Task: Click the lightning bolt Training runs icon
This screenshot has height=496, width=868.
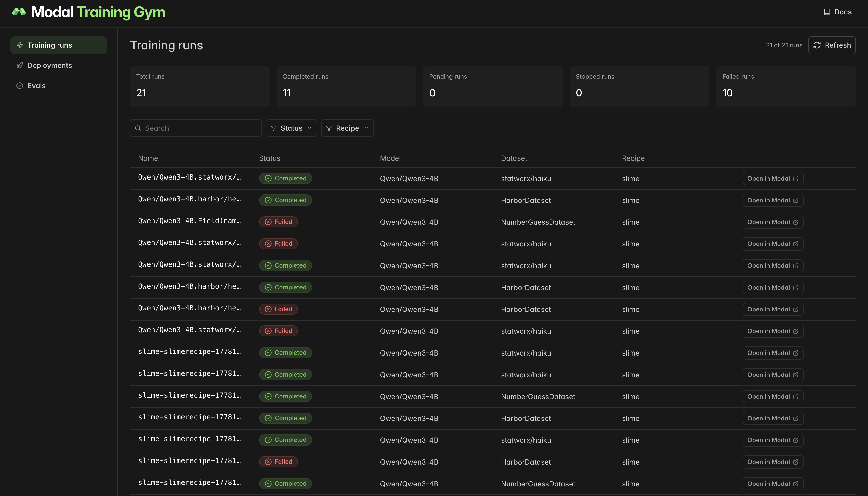Action: pyautogui.click(x=20, y=45)
